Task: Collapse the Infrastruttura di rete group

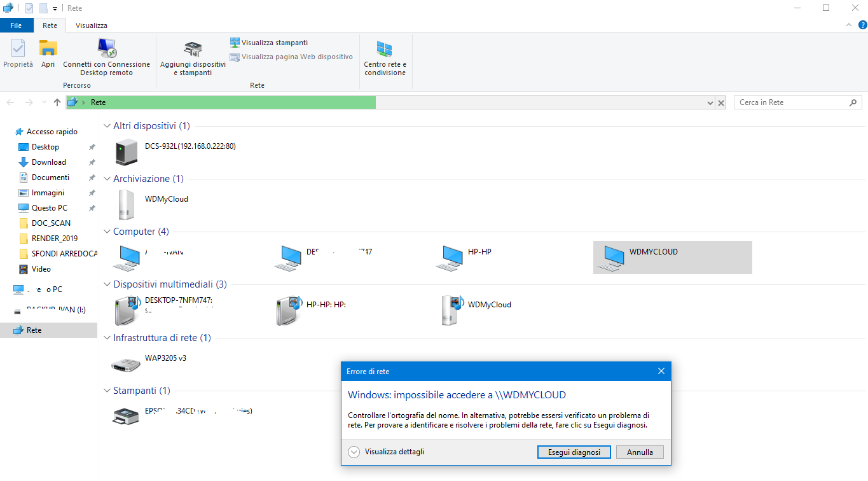Action: pyautogui.click(x=107, y=338)
